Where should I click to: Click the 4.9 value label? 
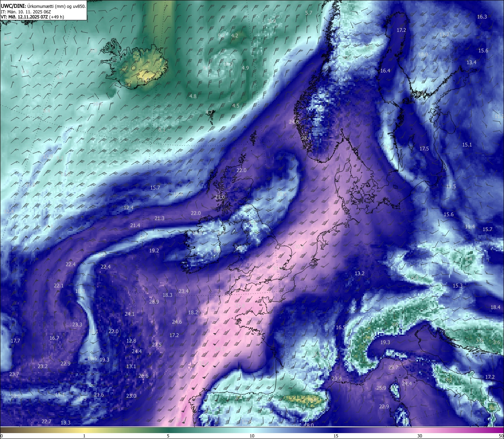[x=245, y=68]
